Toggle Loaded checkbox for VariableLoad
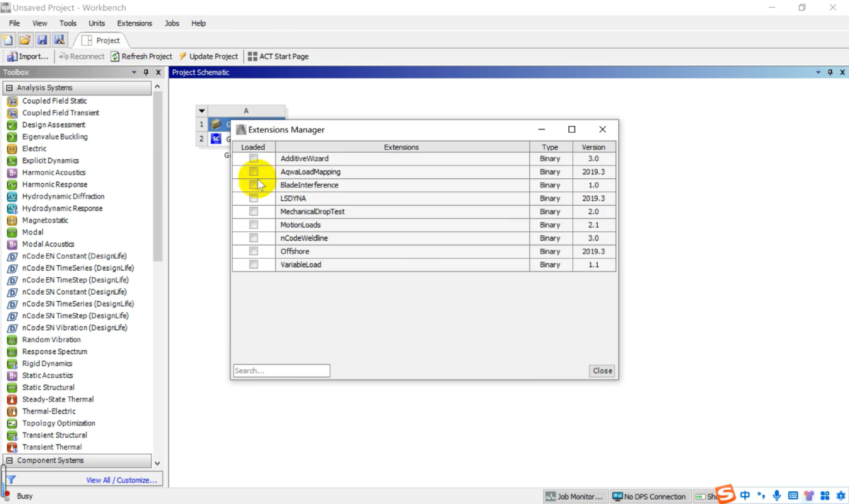This screenshot has width=849, height=504. click(x=253, y=265)
